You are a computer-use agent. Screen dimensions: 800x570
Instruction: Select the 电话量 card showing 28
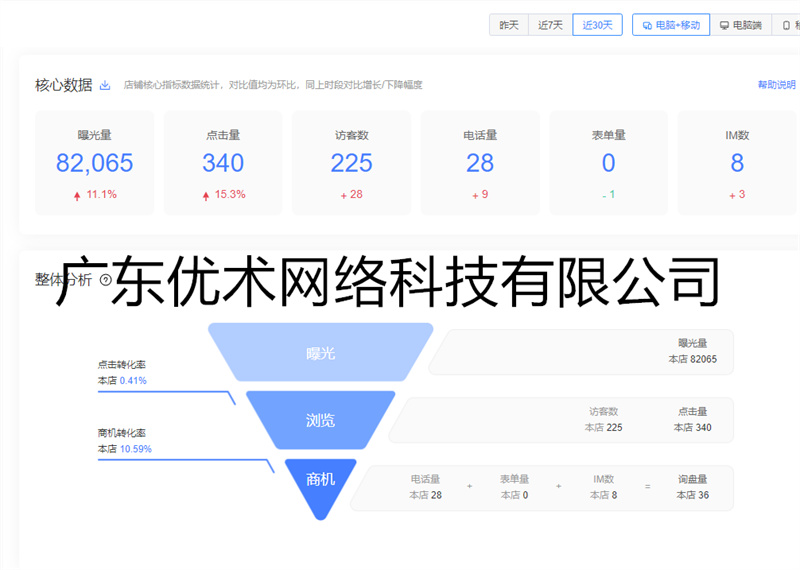480,163
